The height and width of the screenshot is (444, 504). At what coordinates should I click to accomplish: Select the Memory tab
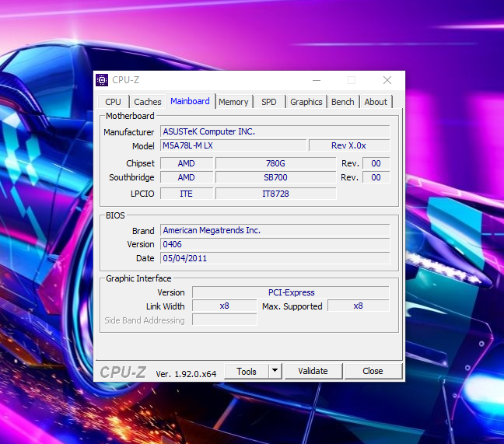[233, 102]
